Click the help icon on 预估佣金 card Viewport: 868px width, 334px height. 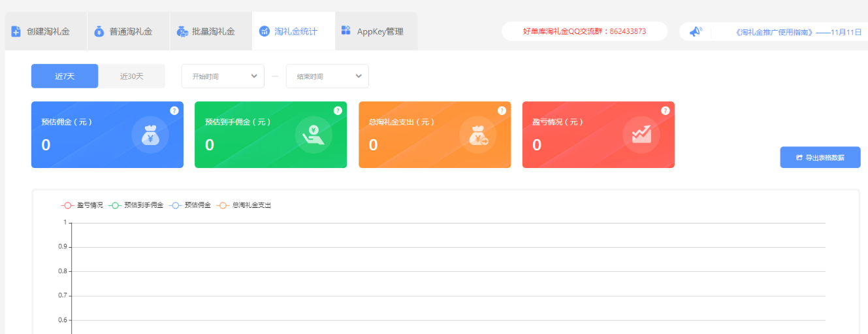(174, 110)
